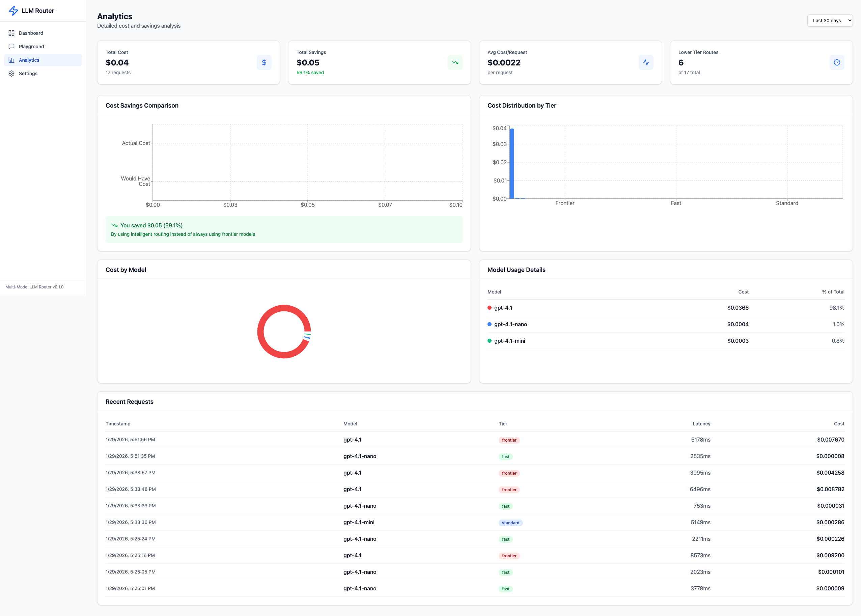Image resolution: width=861 pixels, height=616 pixels.
Task: Click timestamp '1/29/2026, 5:33:48 PM'
Action: pyautogui.click(x=131, y=489)
